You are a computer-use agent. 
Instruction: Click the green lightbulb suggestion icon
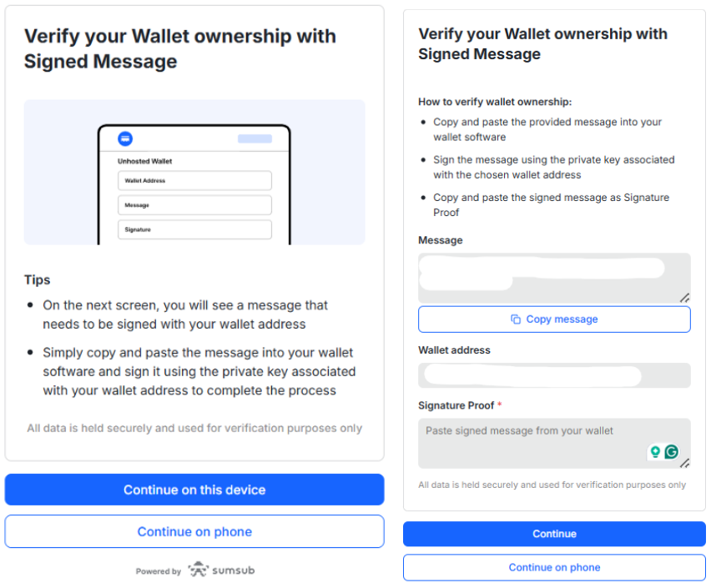pyautogui.click(x=655, y=452)
